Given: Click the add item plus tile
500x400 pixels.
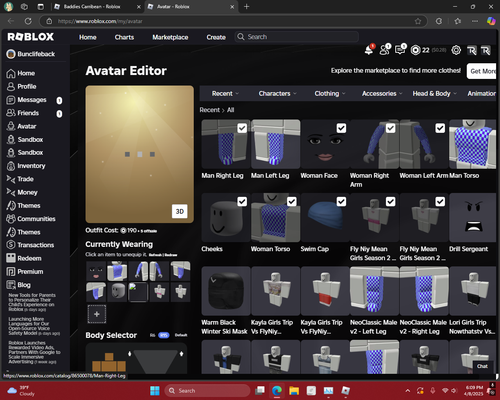Looking at the screenshot, I should pos(97,314).
